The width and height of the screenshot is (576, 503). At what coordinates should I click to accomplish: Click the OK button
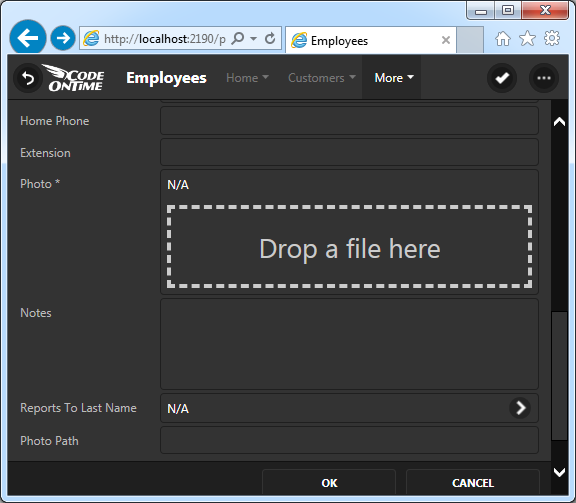click(x=329, y=482)
